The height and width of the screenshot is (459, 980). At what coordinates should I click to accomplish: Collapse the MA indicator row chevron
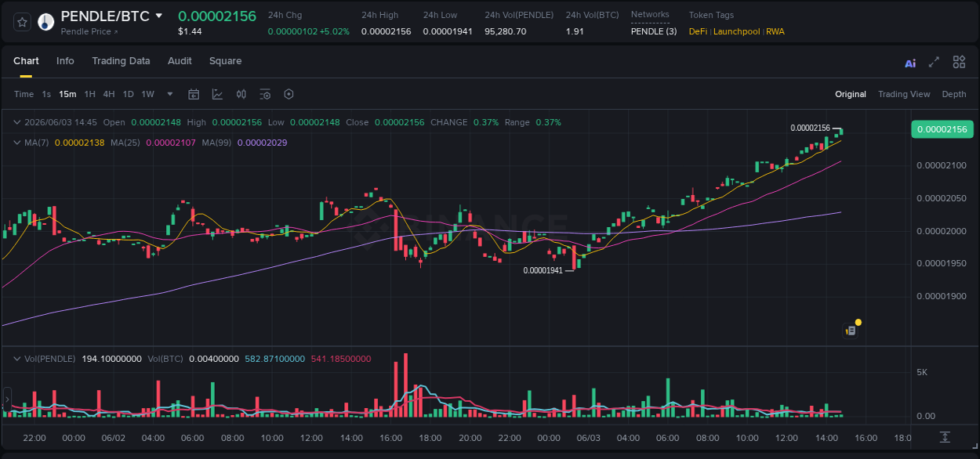pos(18,143)
